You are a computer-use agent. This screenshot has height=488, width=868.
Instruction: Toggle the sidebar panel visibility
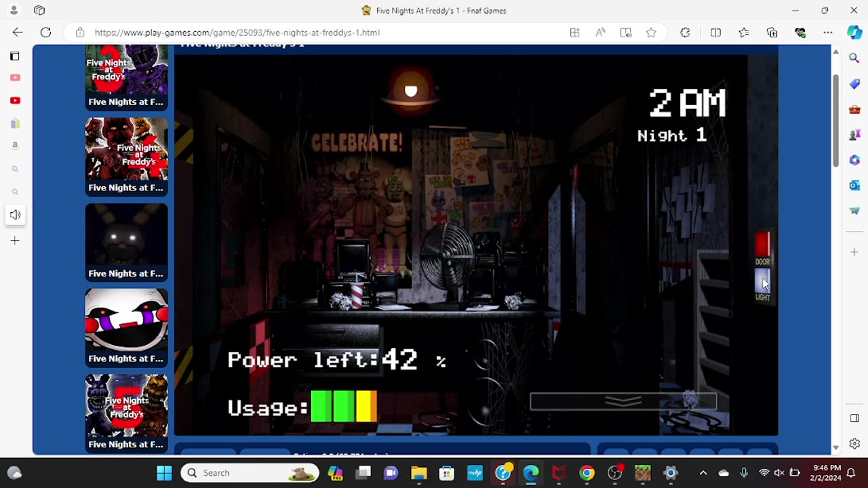click(854, 418)
